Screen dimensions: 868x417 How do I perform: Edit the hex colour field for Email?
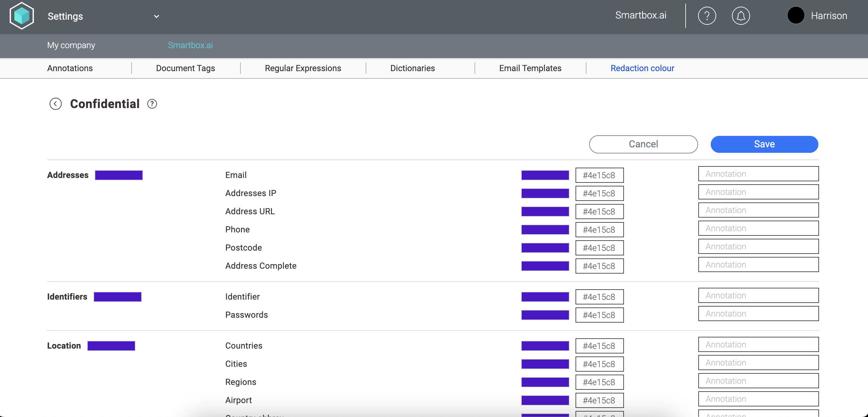(x=599, y=175)
